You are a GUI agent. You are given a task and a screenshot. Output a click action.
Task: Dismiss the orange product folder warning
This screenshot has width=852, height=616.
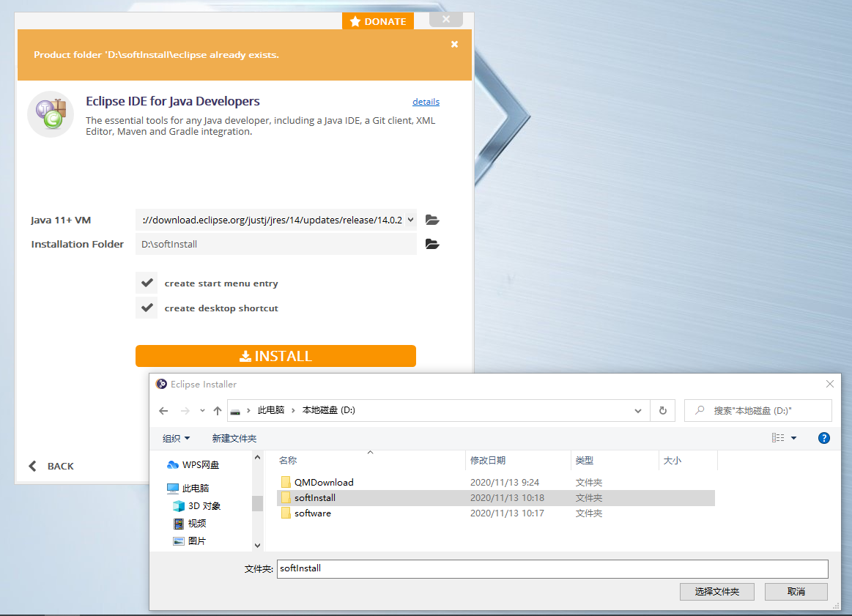tap(454, 44)
